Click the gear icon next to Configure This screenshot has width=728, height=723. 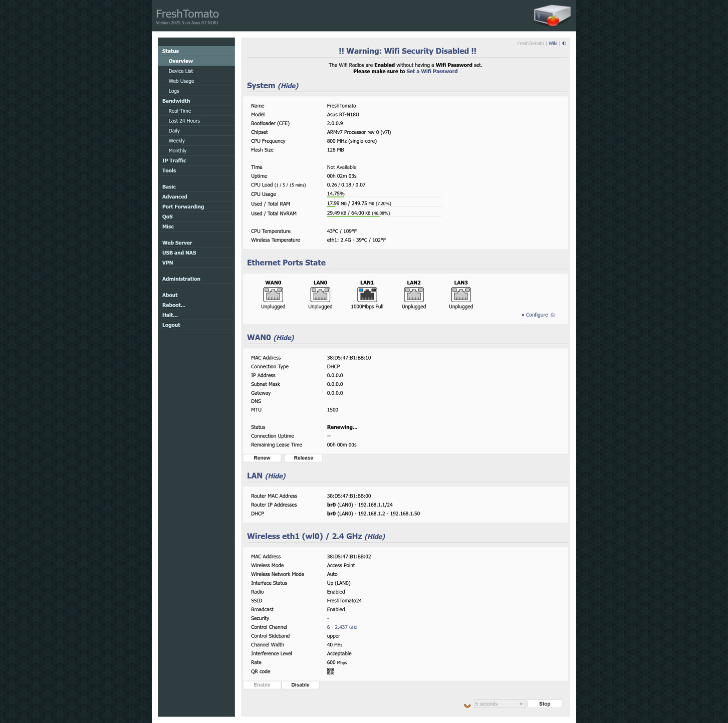click(553, 315)
